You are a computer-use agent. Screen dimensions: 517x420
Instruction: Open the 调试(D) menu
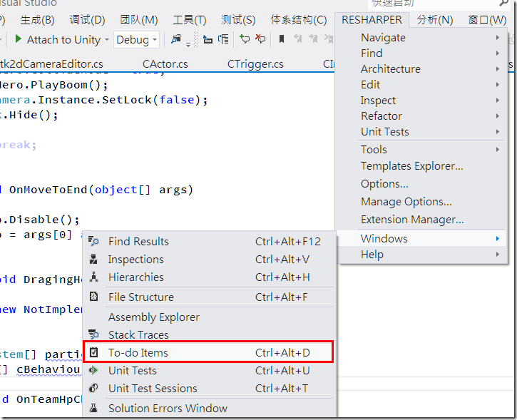[88, 20]
